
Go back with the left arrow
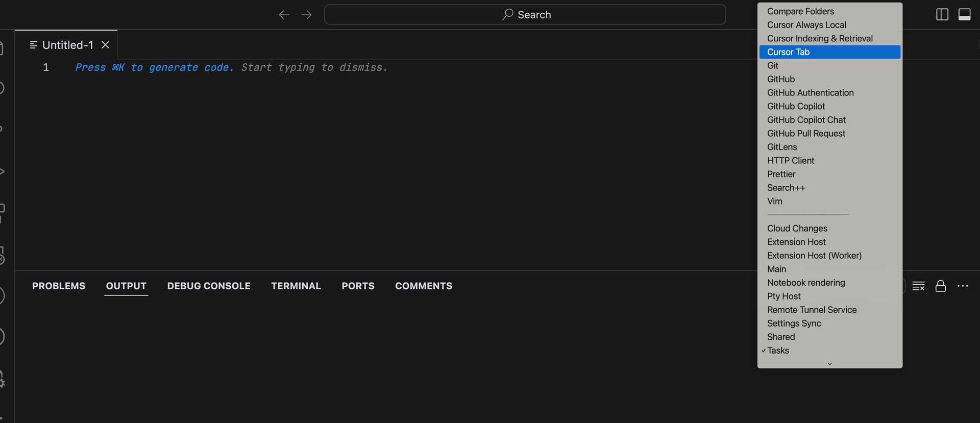click(x=284, y=15)
